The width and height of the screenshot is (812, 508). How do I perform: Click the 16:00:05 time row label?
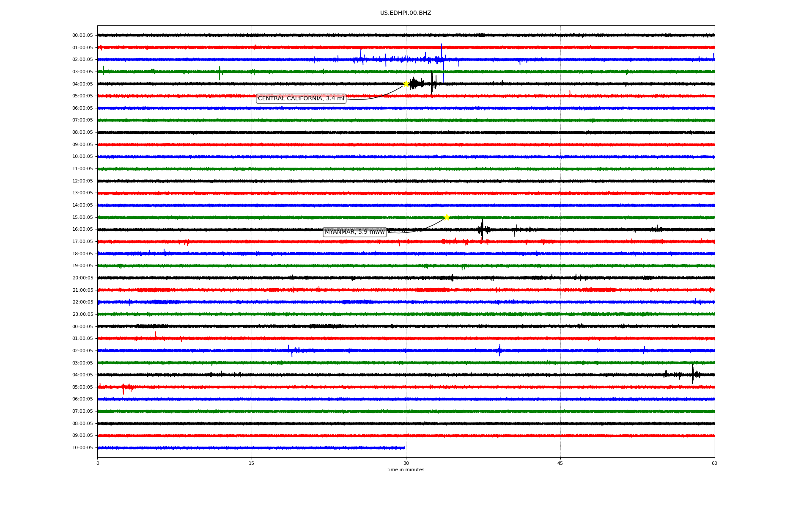coord(82,229)
